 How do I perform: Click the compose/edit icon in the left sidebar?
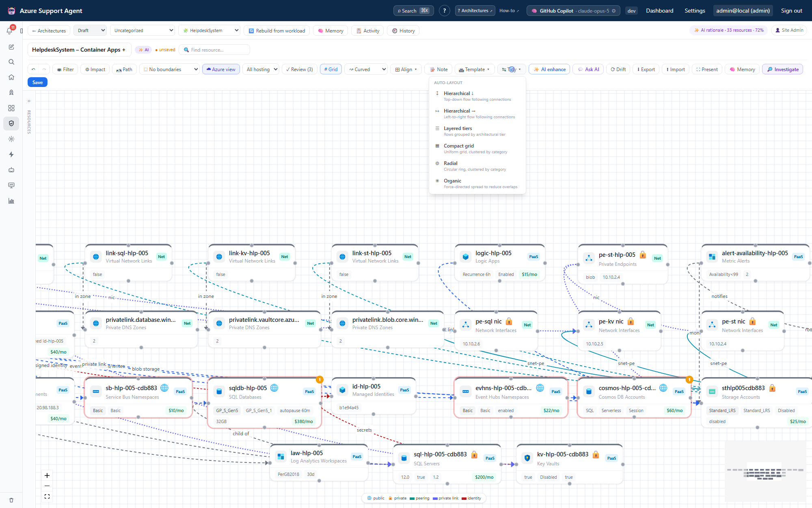point(11,47)
